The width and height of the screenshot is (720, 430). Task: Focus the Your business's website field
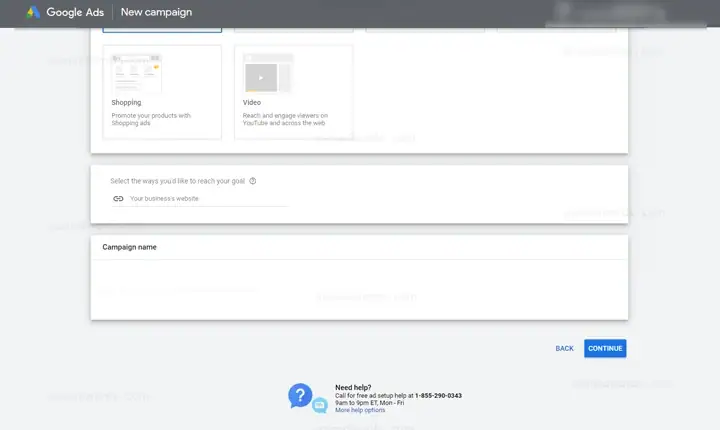200,198
